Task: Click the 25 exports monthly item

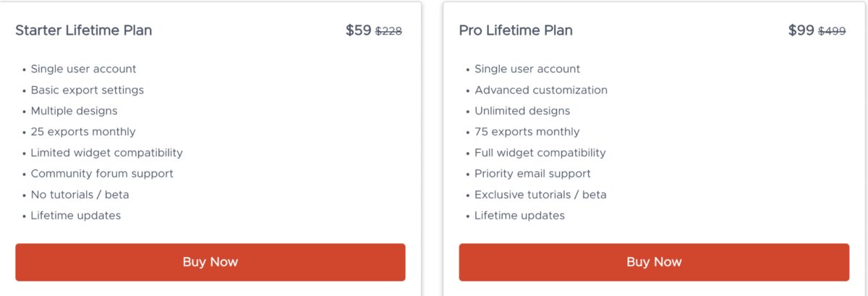Action: pos(83,132)
